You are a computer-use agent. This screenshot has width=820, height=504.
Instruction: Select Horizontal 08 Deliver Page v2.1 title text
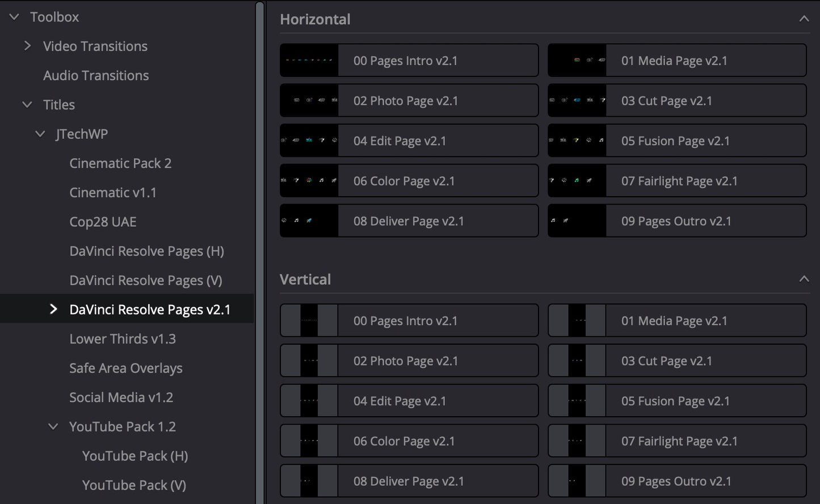click(409, 222)
